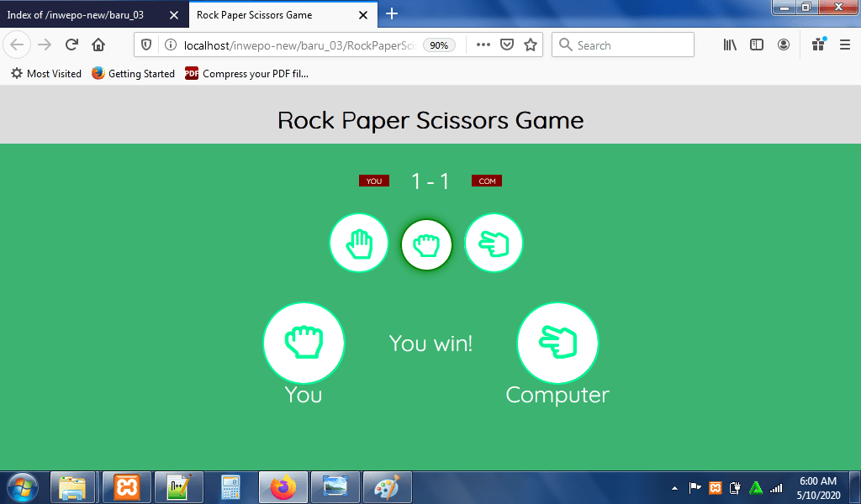Bookmark this page with the star

(x=531, y=45)
